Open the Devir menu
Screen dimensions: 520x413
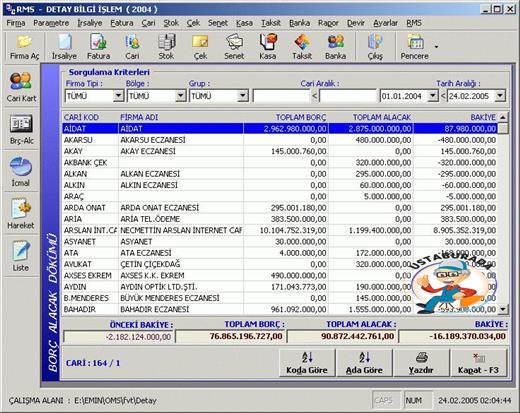tap(356, 23)
